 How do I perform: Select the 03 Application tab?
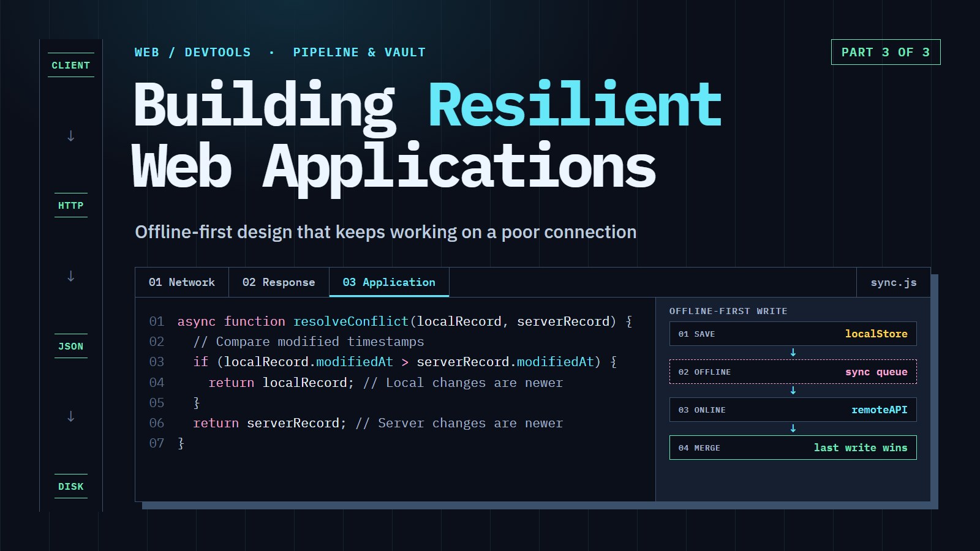389,282
